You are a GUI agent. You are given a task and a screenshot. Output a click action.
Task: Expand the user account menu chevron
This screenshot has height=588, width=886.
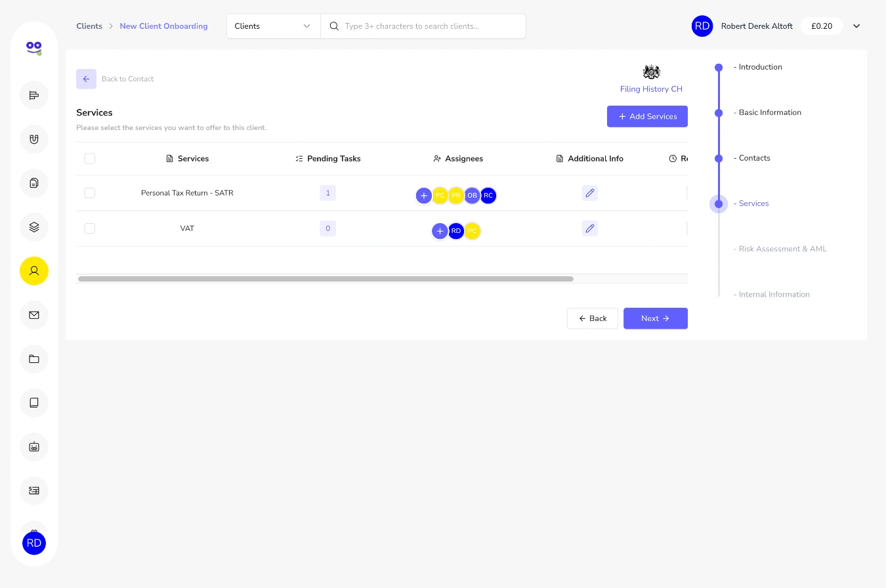tap(856, 26)
